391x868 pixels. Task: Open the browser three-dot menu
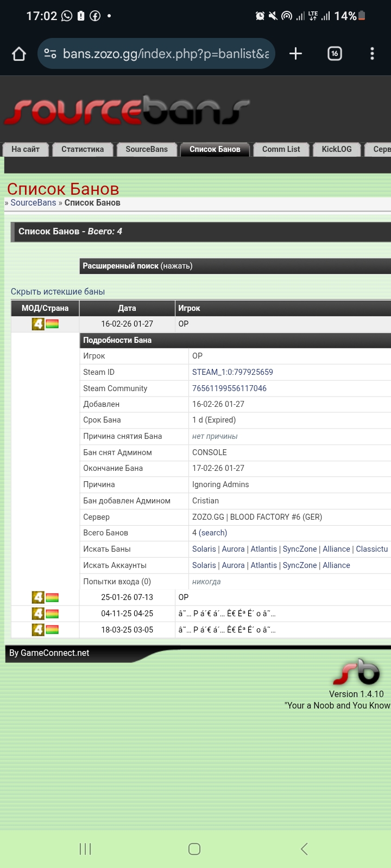click(x=372, y=54)
